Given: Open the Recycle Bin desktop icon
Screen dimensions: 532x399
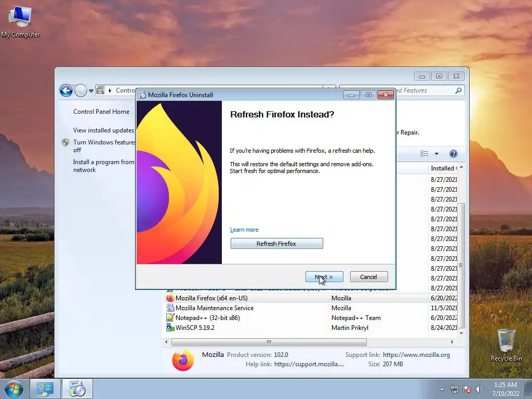Looking at the screenshot, I should (x=506, y=345).
